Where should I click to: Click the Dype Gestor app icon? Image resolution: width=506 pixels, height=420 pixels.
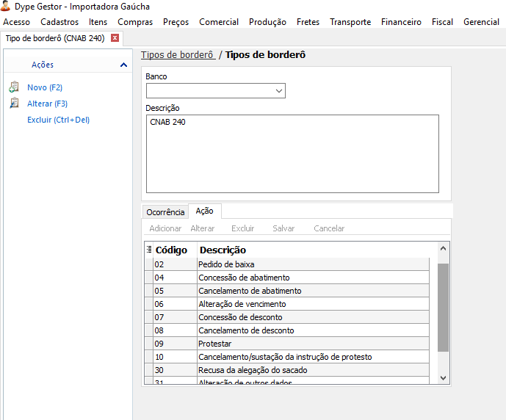(x=5, y=6)
